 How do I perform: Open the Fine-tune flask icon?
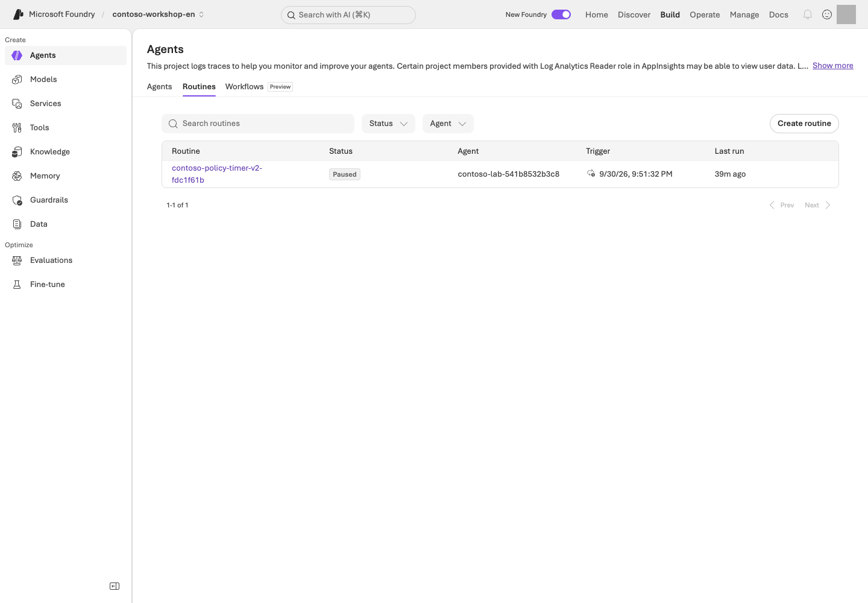(x=17, y=285)
